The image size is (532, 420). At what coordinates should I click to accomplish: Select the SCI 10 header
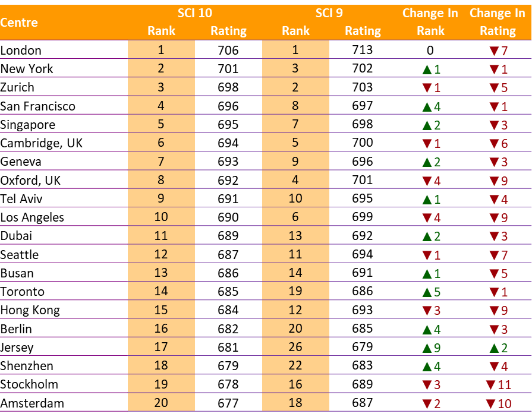(195, 13)
